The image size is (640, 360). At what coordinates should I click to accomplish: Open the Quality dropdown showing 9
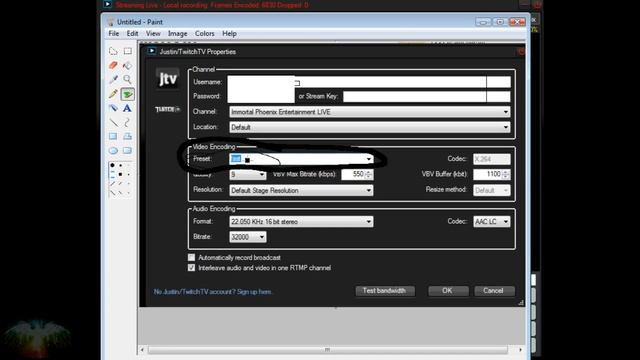pos(248,175)
